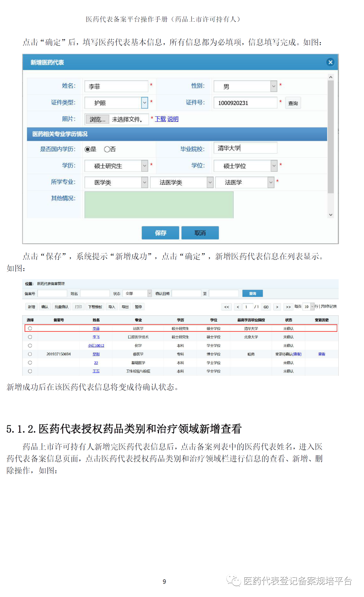The height and width of the screenshot is (597, 364).
Task: Open 小红10012 name link in table
Action: [x=96, y=345]
